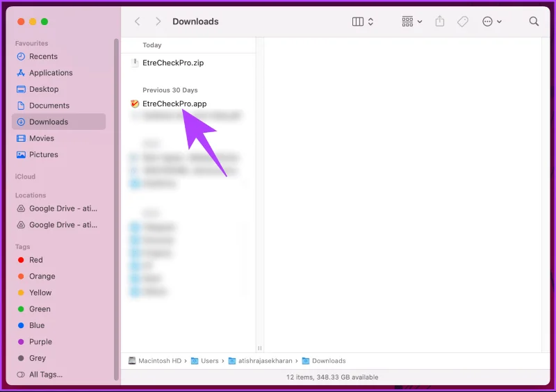
Task: Filter by Purple tag
Action: tap(59, 342)
